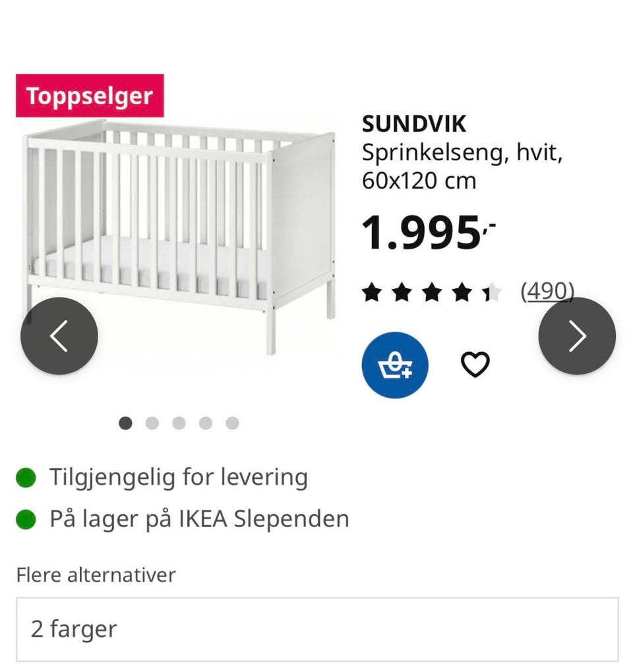Open the SUNDVIK product title
Image resolution: width=633 pixels, height=672 pixels.
click(x=414, y=124)
